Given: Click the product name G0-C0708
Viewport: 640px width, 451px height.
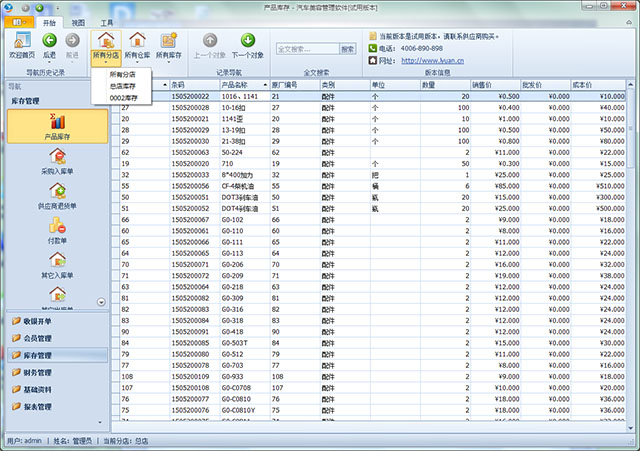Looking at the screenshot, I should [245, 388].
